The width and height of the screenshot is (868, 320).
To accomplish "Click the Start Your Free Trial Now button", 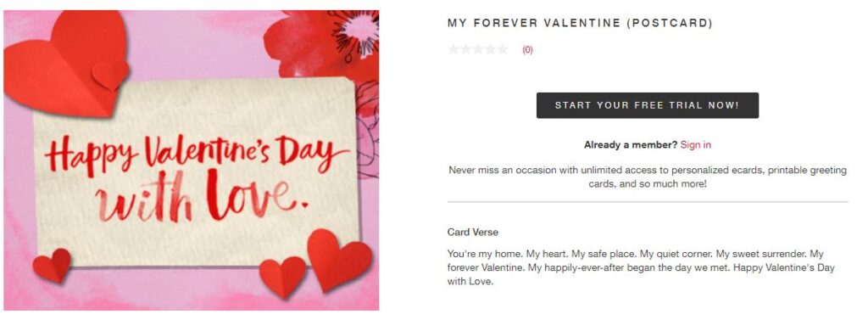I will click(647, 105).
